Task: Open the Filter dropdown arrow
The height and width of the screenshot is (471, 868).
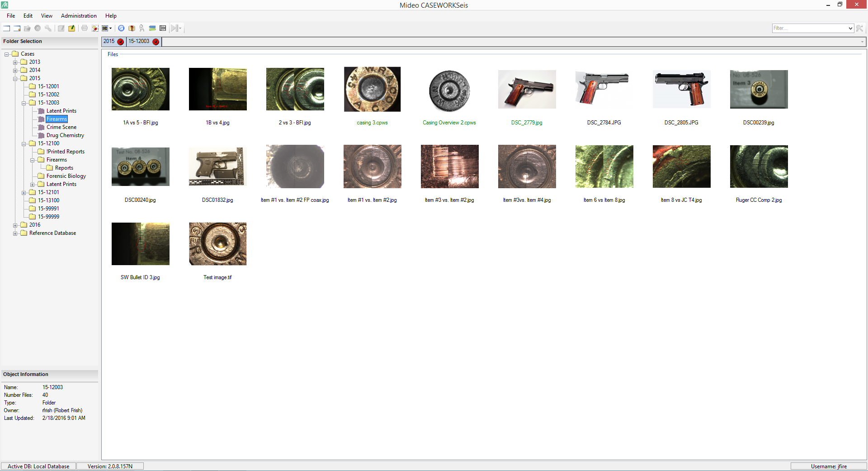Action: [x=849, y=28]
